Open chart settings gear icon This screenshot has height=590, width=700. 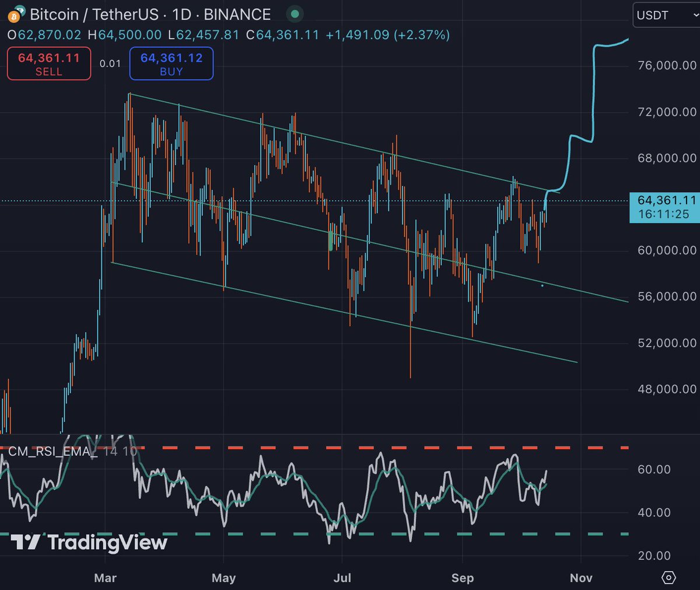pyautogui.click(x=668, y=578)
